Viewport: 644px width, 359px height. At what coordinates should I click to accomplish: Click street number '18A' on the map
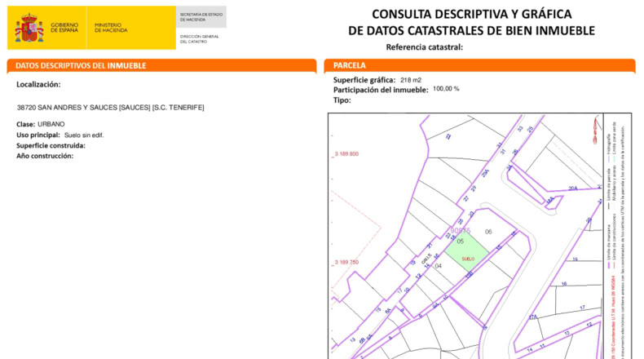(550, 201)
